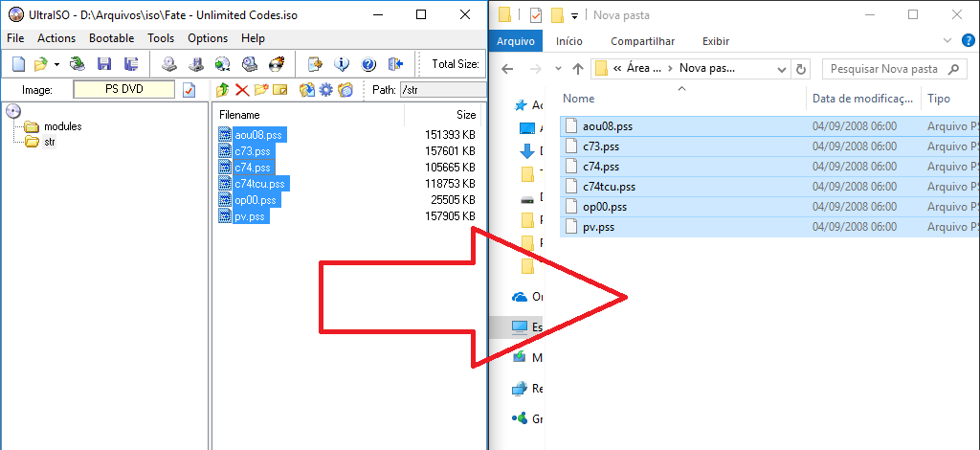Click the New image icon in UltraISO toolbar

pos(18,64)
